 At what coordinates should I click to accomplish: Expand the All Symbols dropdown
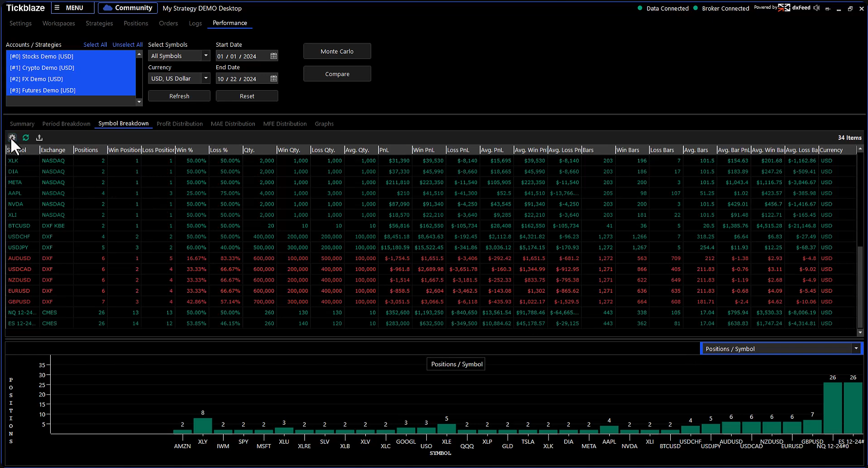point(206,56)
